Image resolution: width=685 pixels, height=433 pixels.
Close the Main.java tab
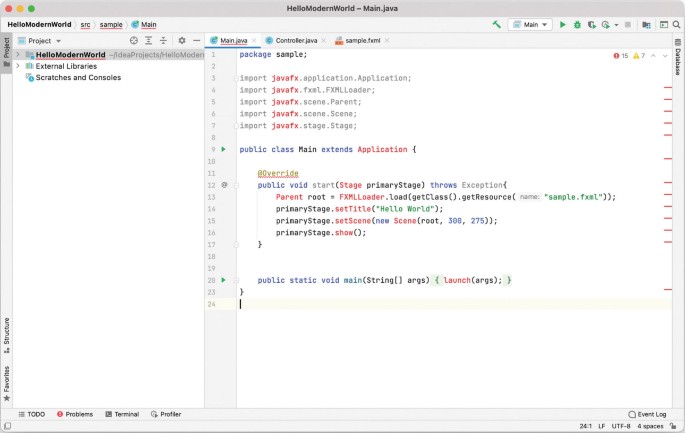[x=254, y=41]
